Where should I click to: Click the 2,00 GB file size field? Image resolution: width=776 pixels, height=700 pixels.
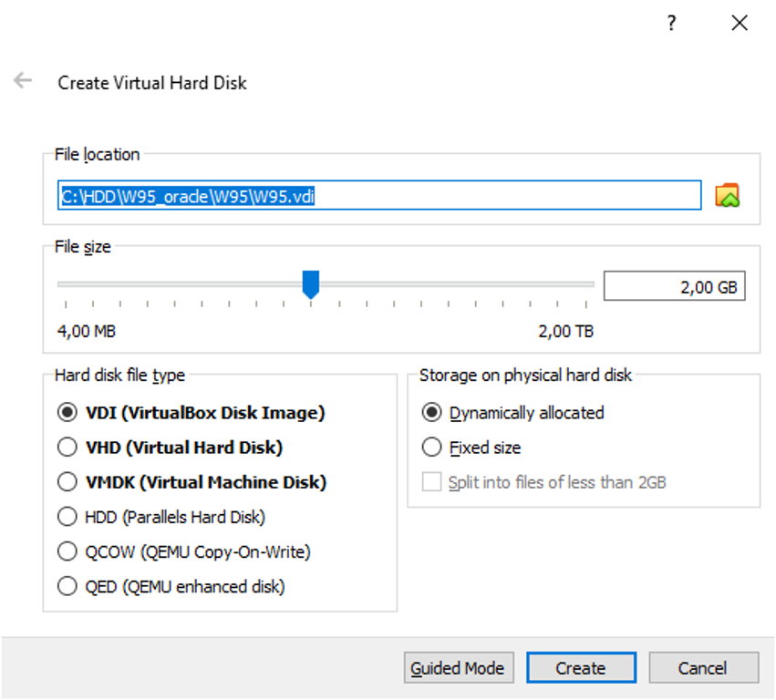pyautogui.click(x=674, y=286)
